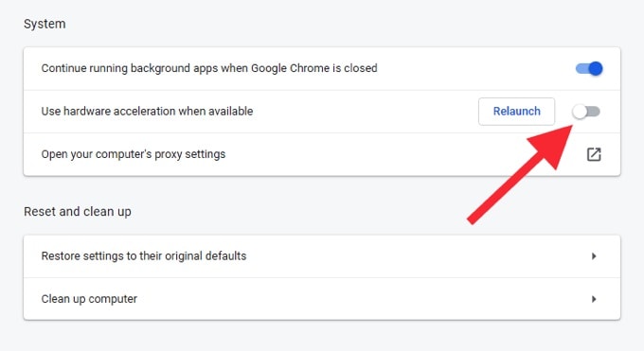Open your computer's proxy settings row
The width and height of the screenshot is (644, 351).
click(322, 154)
